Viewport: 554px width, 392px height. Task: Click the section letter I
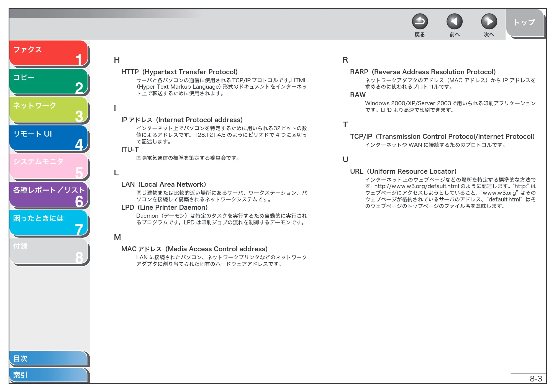point(115,108)
